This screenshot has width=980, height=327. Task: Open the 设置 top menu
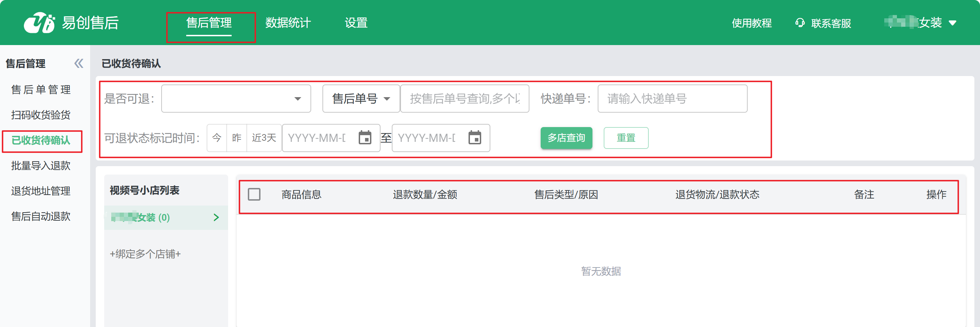coord(356,23)
